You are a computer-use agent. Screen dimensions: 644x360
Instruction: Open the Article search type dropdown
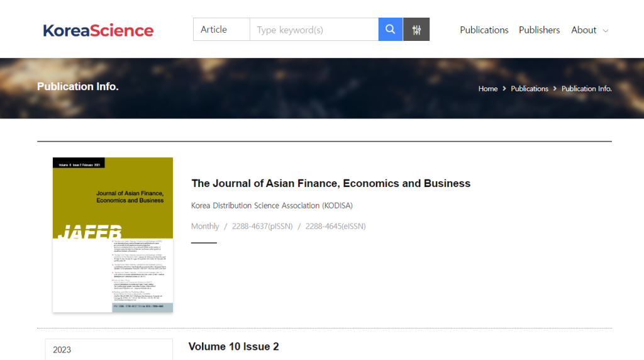coord(221,30)
